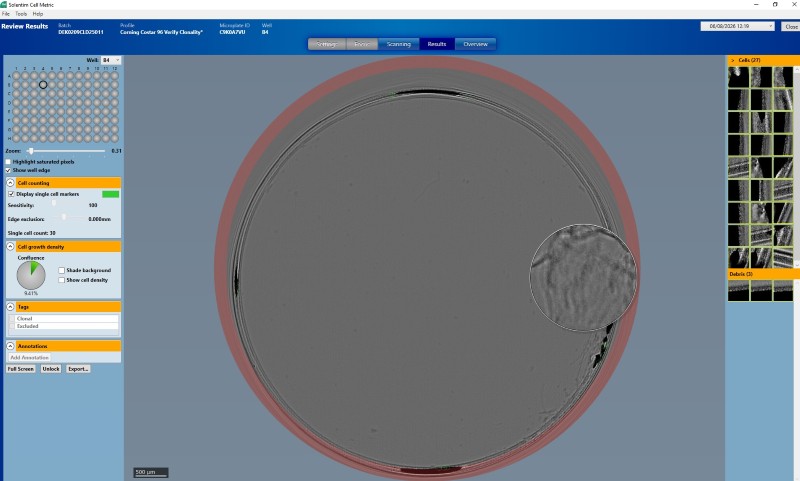This screenshot has width=800, height=481.
Task: Select well A7 in the plate map
Action: (70, 75)
